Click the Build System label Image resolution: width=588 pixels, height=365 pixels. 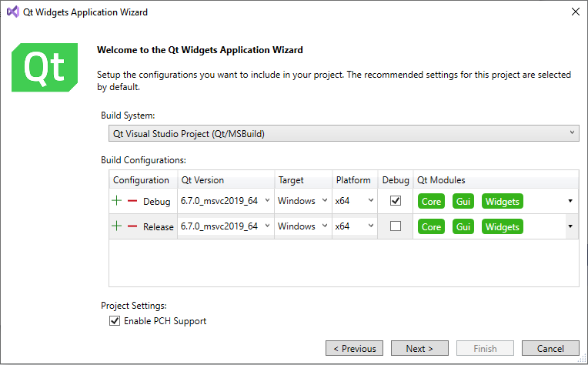[x=128, y=116]
